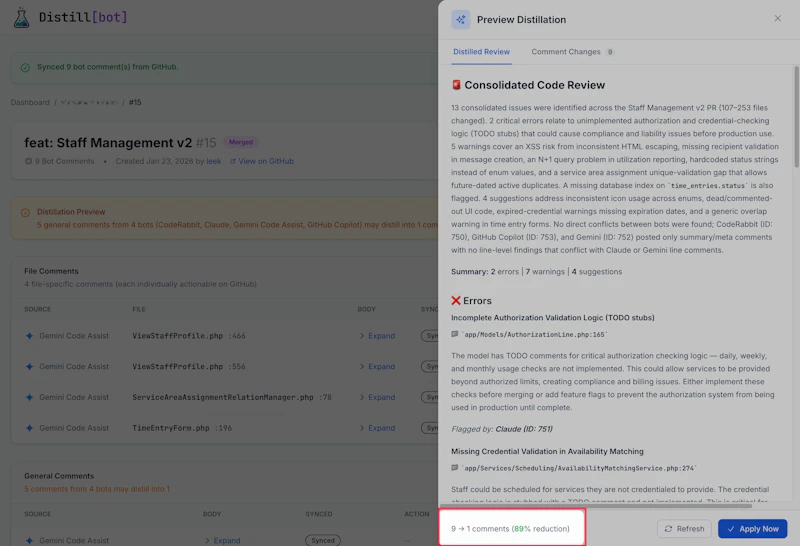Go to Dashboard in the breadcrumb

(x=30, y=102)
